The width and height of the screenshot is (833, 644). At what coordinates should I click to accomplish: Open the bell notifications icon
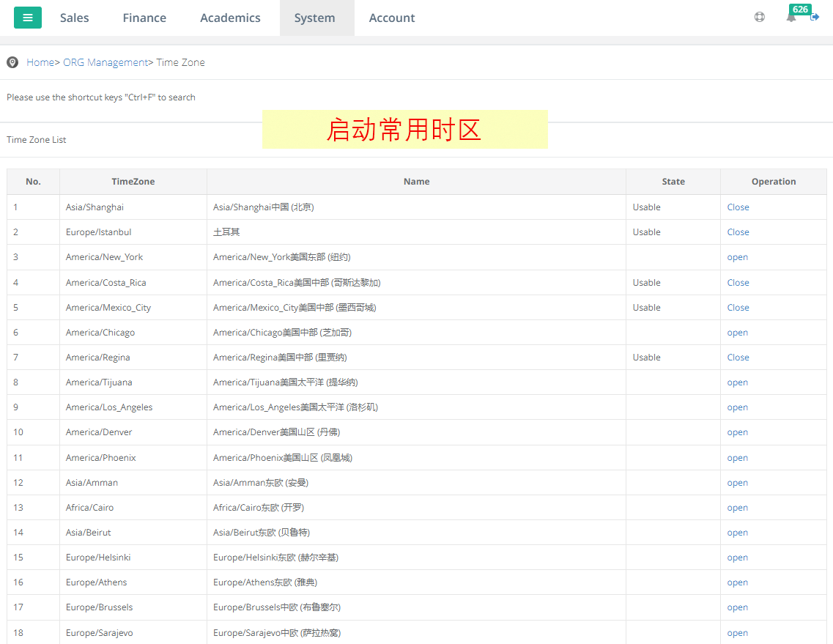(791, 18)
